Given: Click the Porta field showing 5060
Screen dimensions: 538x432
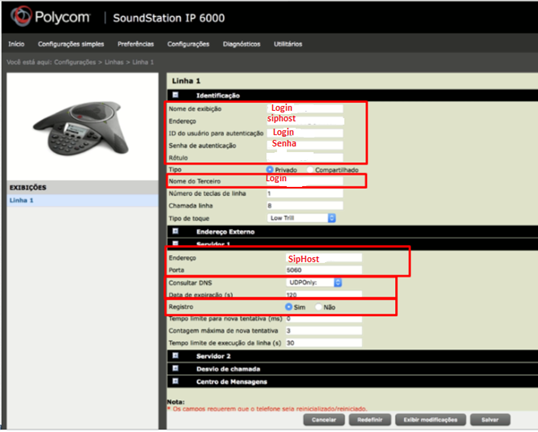Looking at the screenshot, I should (x=324, y=270).
